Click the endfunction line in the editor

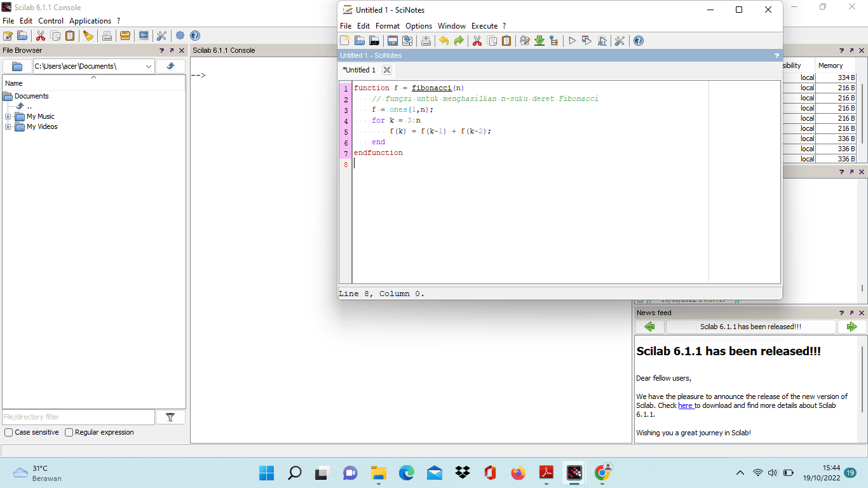[378, 153]
